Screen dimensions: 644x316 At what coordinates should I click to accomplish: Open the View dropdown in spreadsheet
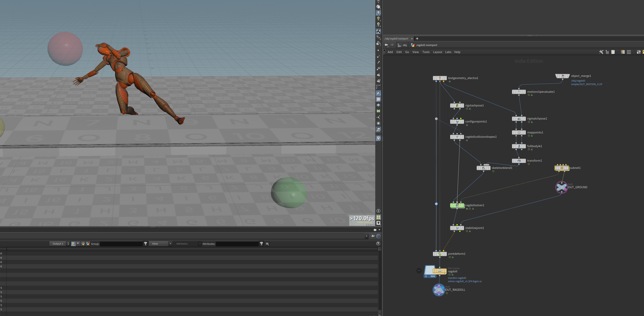pos(160,244)
